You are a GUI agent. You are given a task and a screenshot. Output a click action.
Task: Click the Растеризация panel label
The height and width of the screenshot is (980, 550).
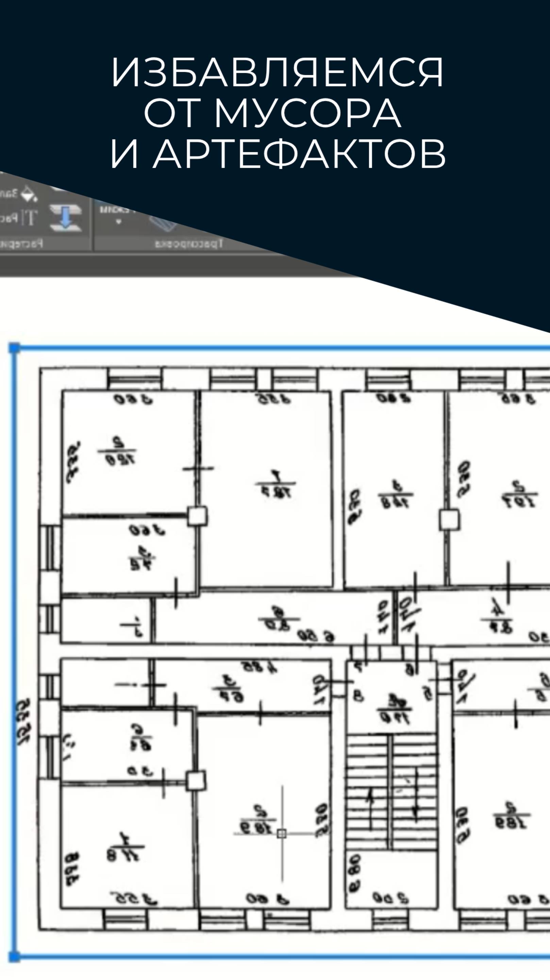[x=21, y=243]
